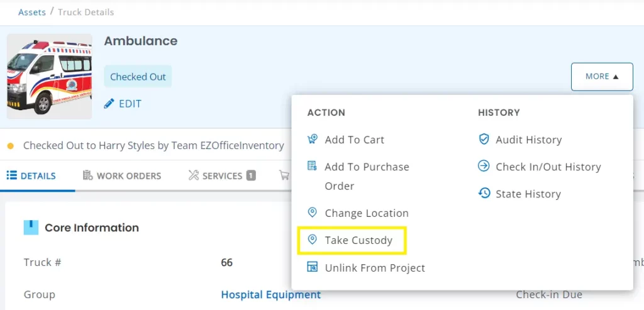Click the Check In/Out History arrow icon
Viewport: 644px width, 310px height.
[x=484, y=167]
